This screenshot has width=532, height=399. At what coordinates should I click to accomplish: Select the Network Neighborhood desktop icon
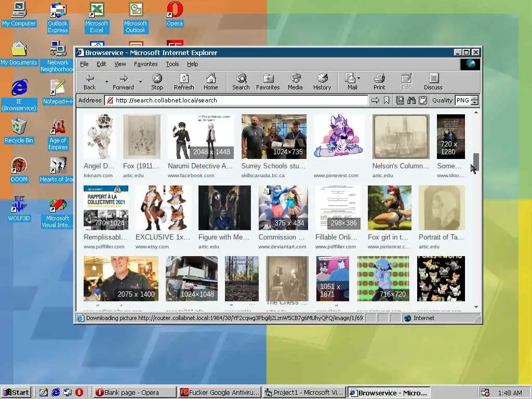tap(57, 57)
